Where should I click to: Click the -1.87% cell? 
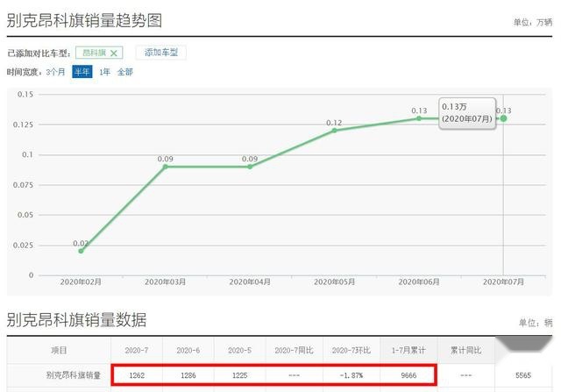click(x=352, y=375)
